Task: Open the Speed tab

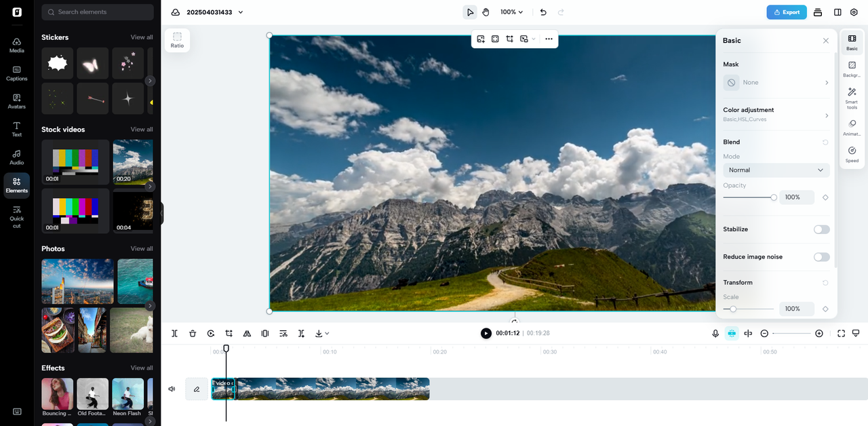Action: [x=852, y=154]
